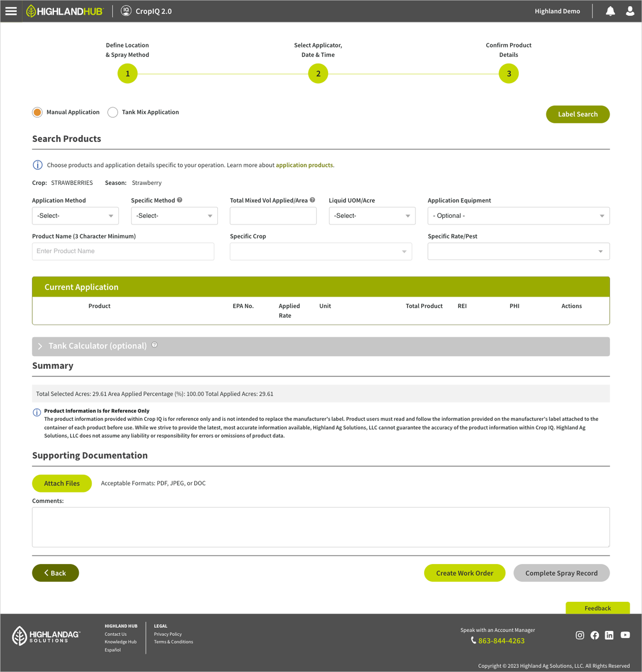Go to wizard step 2, Select Applicator
The image size is (642, 672).
(x=318, y=73)
